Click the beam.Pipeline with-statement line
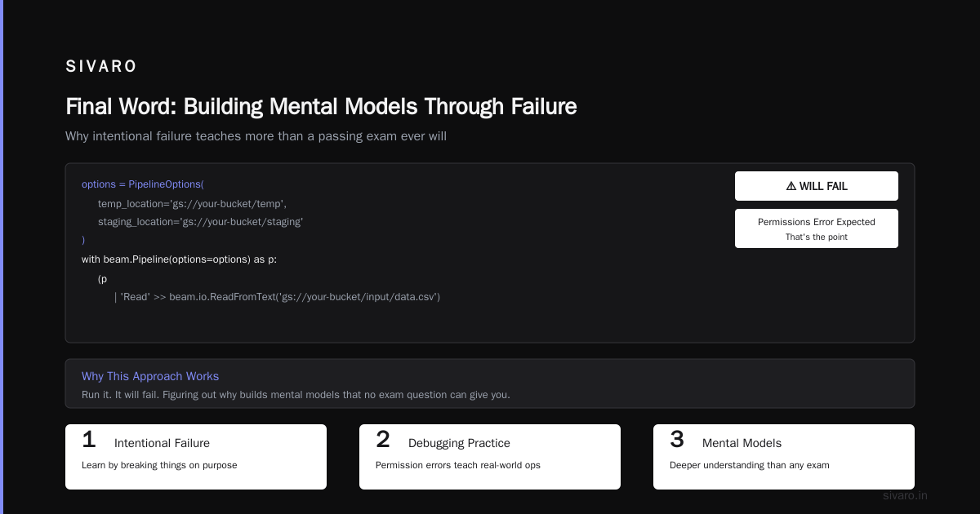The width and height of the screenshot is (980, 514). tap(180, 259)
